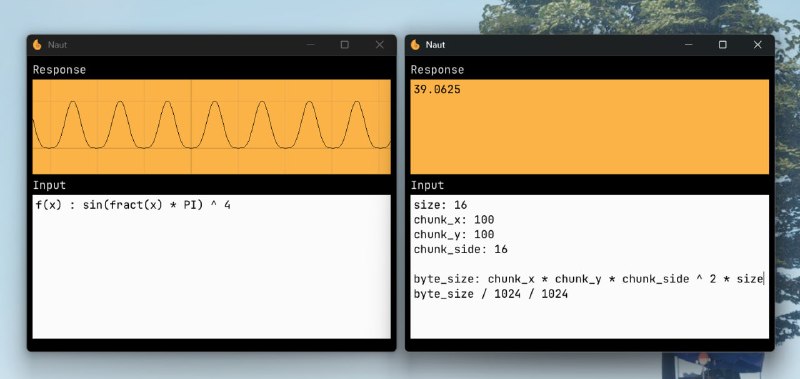Click empty area of left Input box

point(211,275)
